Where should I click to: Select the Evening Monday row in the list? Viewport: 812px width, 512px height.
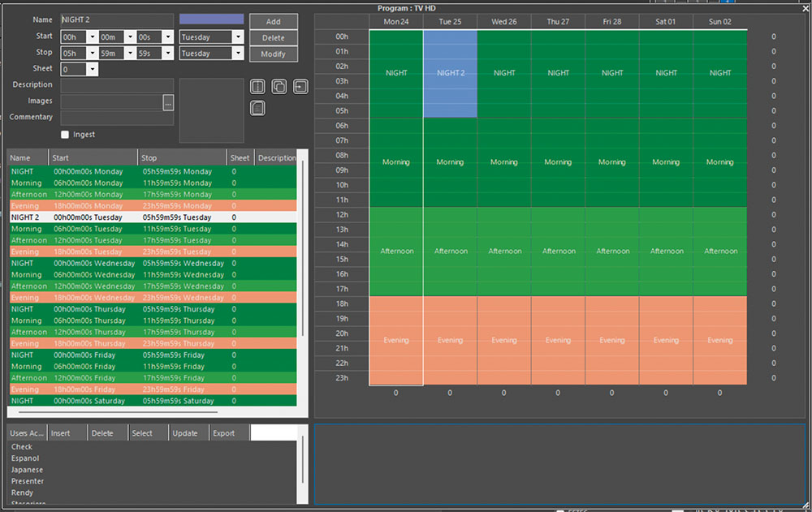point(122,206)
